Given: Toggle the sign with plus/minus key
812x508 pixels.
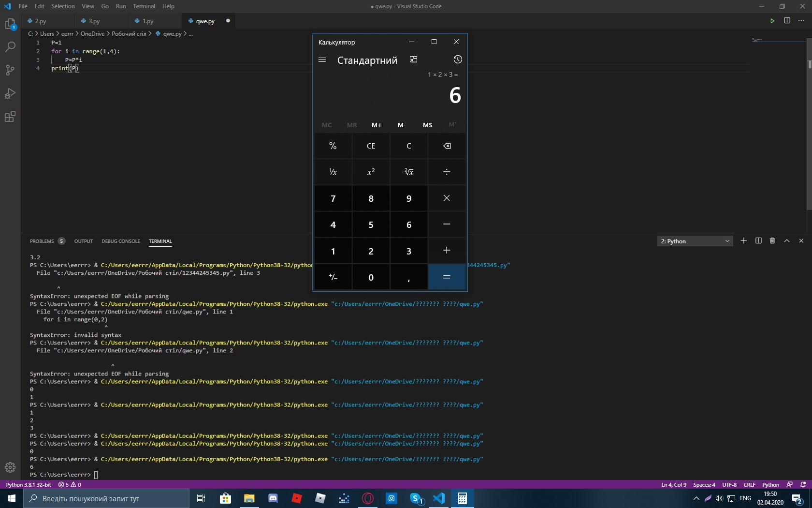Looking at the screenshot, I should [333, 277].
